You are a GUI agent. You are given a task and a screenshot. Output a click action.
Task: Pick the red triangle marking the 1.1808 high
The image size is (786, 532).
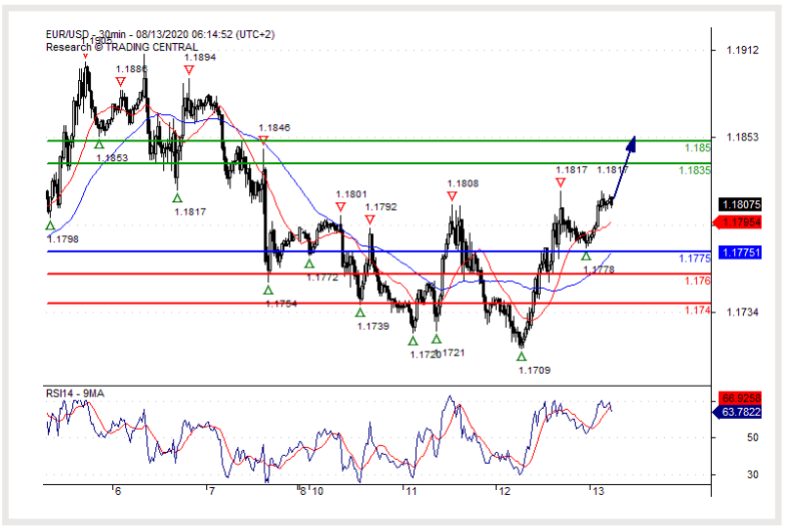tap(452, 196)
